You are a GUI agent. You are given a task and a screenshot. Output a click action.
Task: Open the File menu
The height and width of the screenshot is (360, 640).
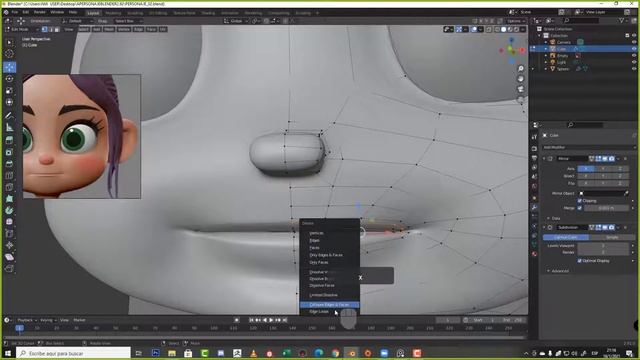[15, 12]
